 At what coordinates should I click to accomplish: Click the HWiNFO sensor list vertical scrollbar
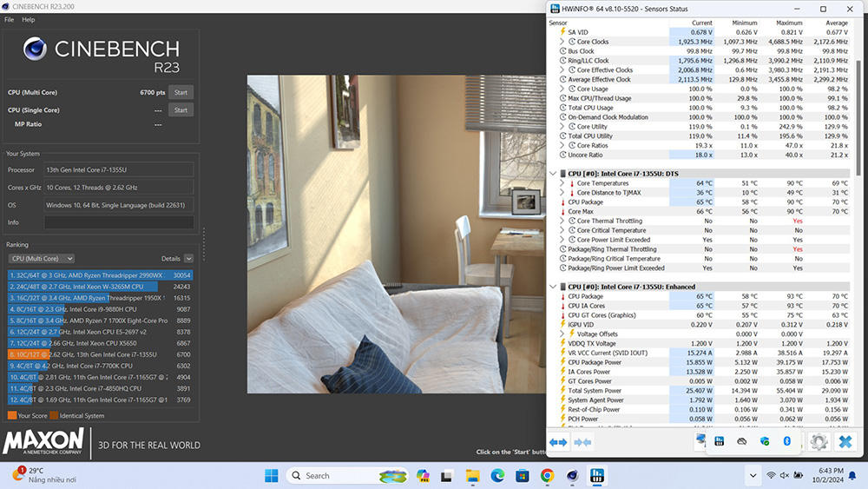[x=858, y=116]
